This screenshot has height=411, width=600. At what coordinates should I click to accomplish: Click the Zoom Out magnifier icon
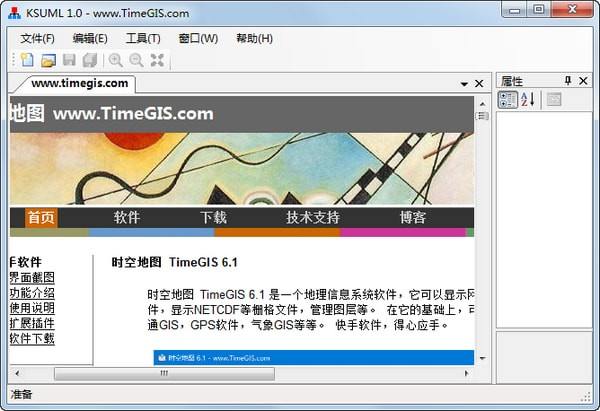(x=136, y=61)
